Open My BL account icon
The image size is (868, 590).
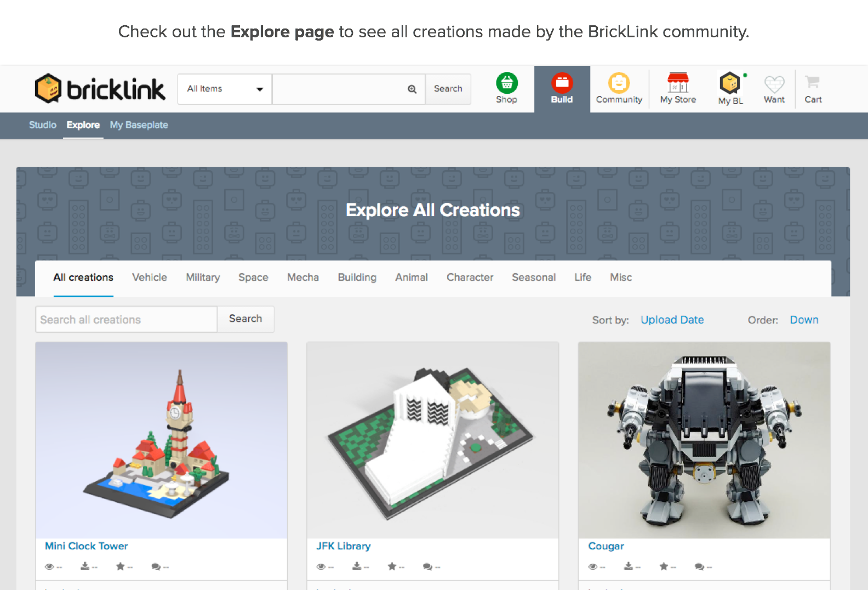[730, 83]
